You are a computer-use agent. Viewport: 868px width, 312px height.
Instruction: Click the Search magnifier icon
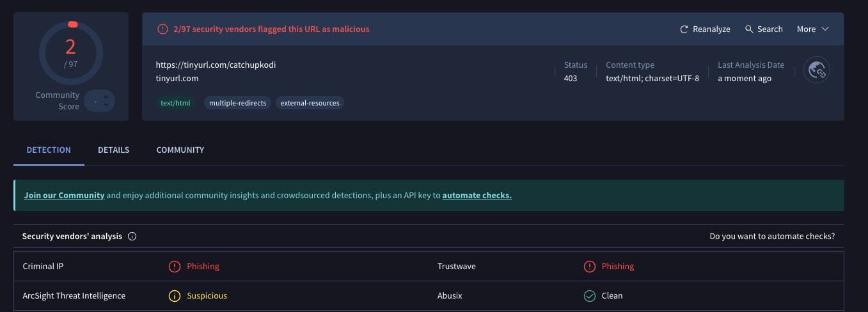click(x=749, y=29)
